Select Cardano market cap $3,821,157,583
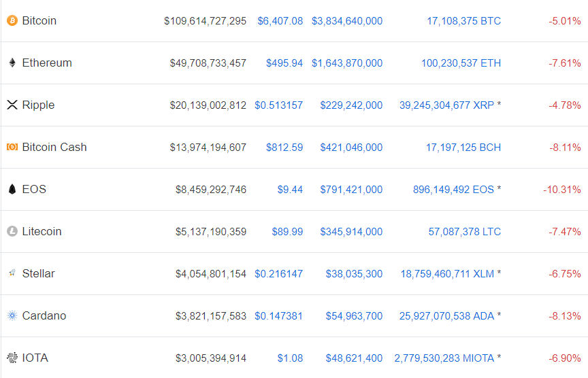588x378 pixels. point(211,316)
